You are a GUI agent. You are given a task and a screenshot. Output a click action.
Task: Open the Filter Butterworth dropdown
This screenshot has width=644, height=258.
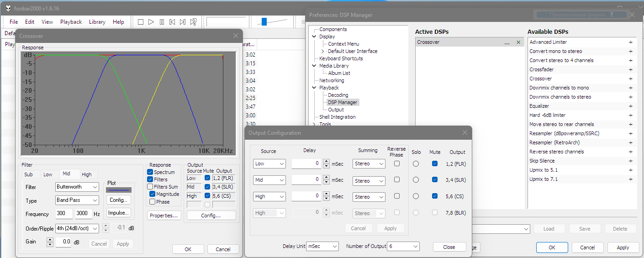click(x=77, y=187)
